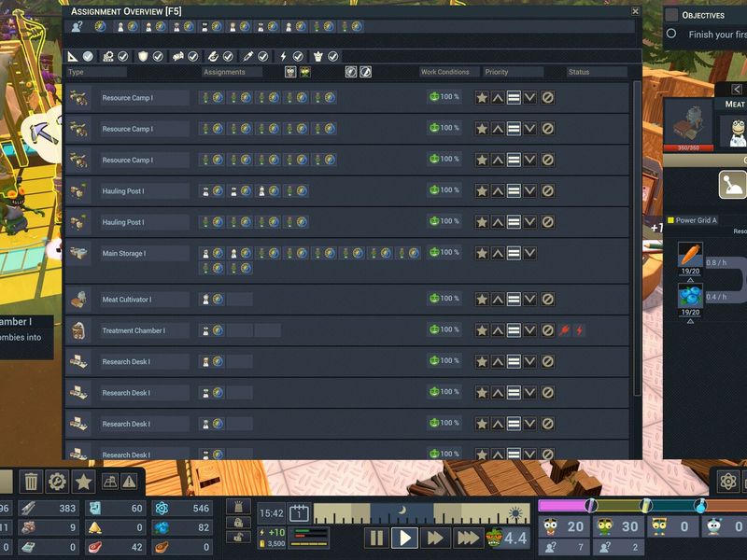This screenshot has width=747, height=560.
Task: Disable assignments for Treatment Chamber I
Action: (x=548, y=330)
